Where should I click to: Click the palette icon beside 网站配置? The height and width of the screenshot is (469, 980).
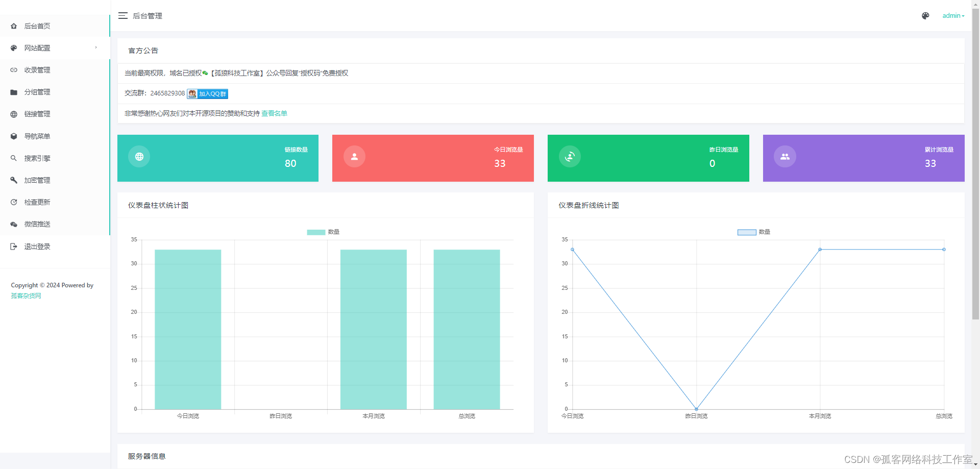click(x=14, y=48)
